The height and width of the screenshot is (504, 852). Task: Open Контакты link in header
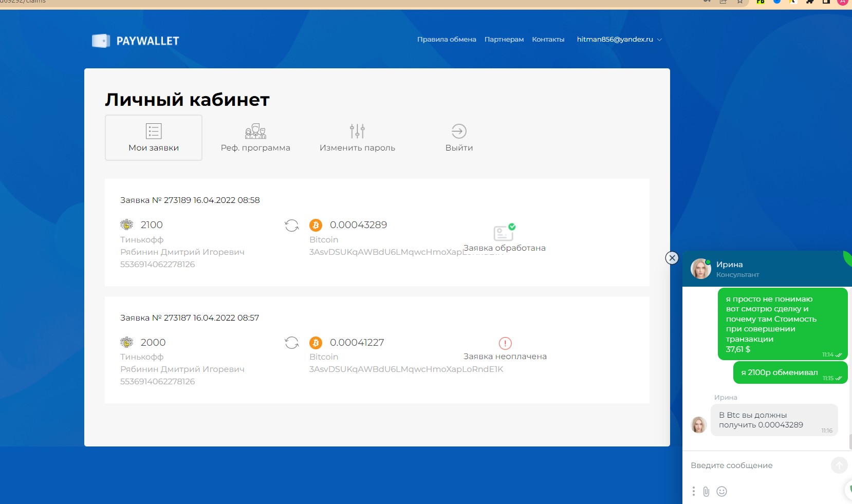(548, 40)
